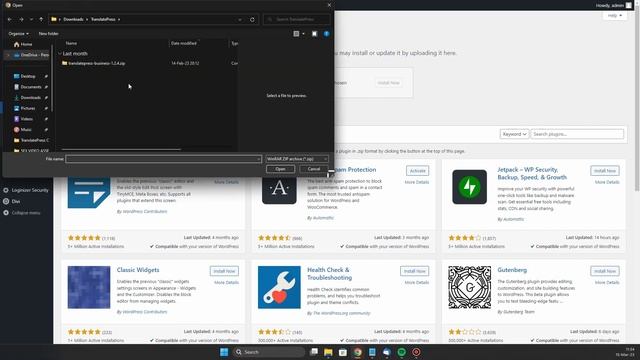Image resolution: width=640 pixels, height=360 pixels.
Task: Open Documents in the navigation pane
Action: click(x=31, y=87)
